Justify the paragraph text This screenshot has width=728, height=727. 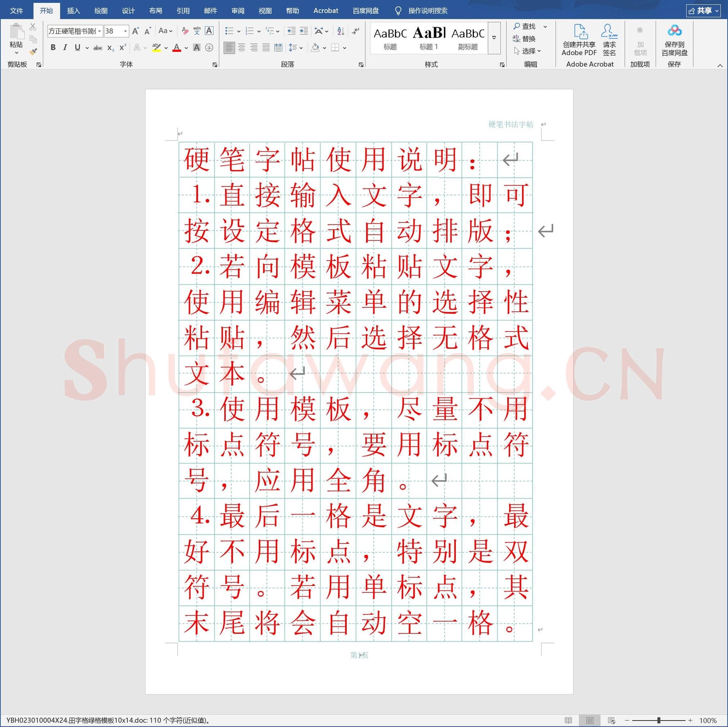click(266, 48)
